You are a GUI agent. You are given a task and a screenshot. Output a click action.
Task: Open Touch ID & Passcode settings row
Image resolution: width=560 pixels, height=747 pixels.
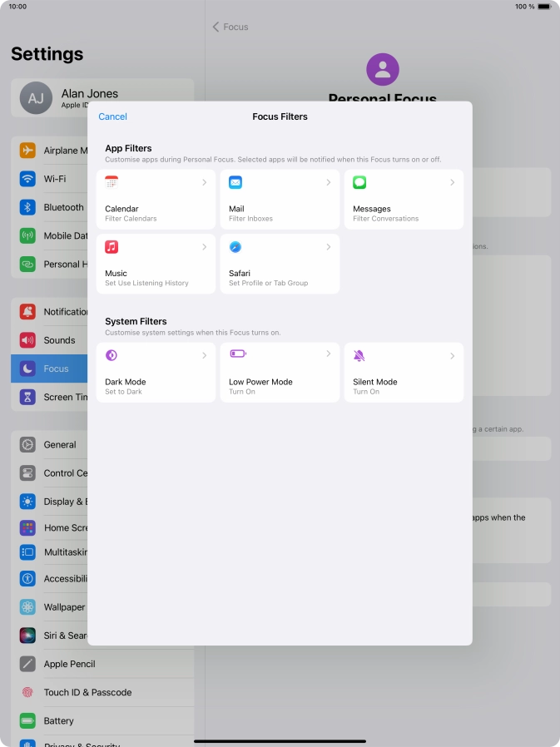(102, 692)
